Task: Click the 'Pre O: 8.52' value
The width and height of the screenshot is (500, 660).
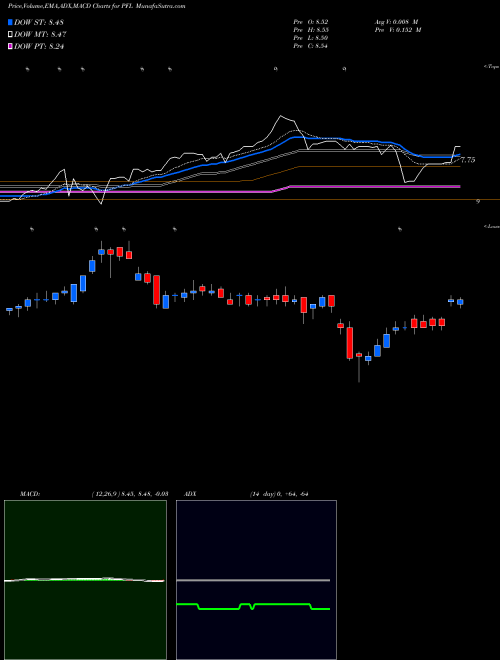Action: point(311,22)
